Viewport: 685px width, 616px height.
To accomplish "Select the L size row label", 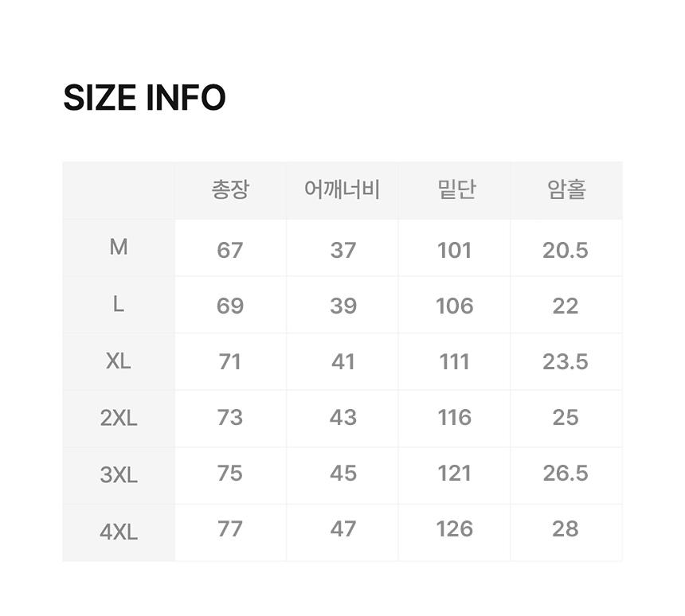I will tap(119, 304).
